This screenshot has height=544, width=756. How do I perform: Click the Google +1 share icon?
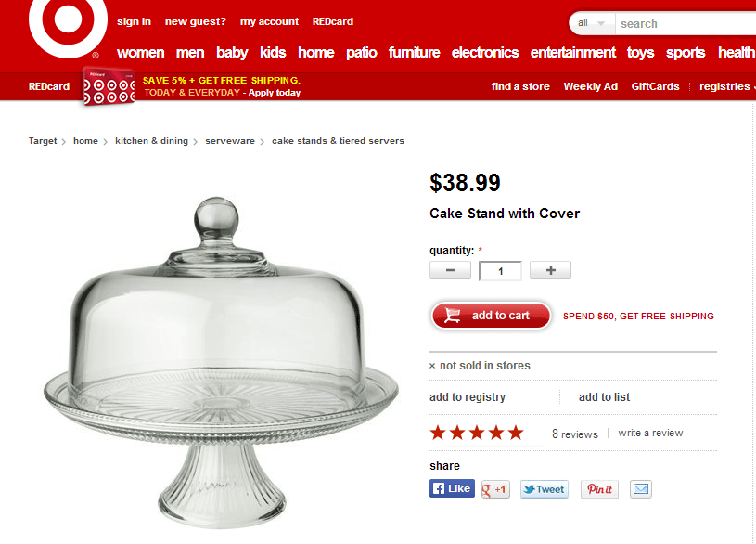495,489
